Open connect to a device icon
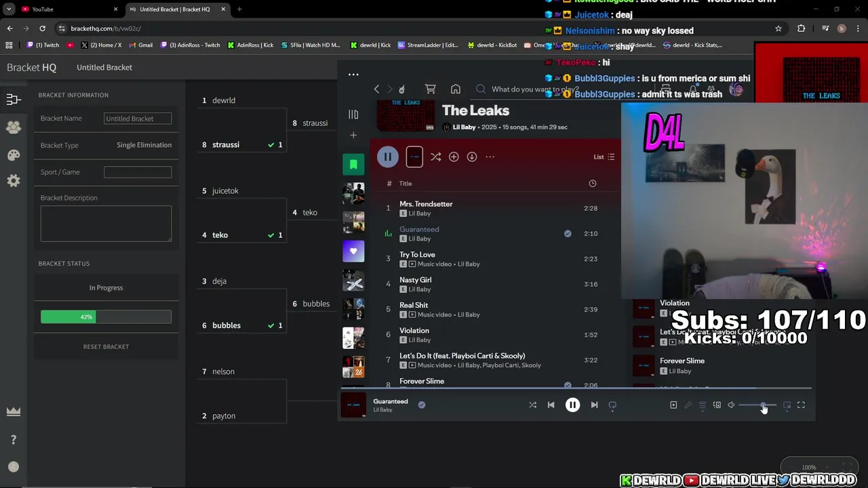868x488 pixels. tap(717, 405)
